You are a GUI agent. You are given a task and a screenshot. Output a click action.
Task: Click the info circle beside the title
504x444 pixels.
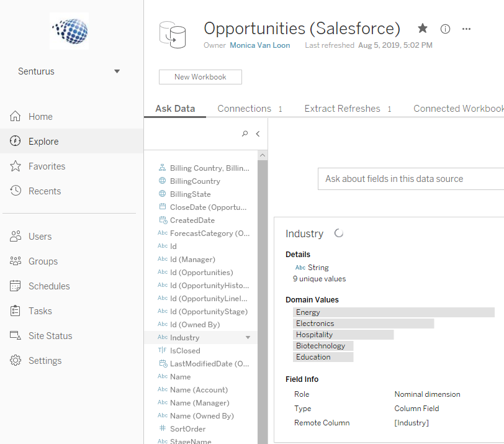(x=444, y=29)
